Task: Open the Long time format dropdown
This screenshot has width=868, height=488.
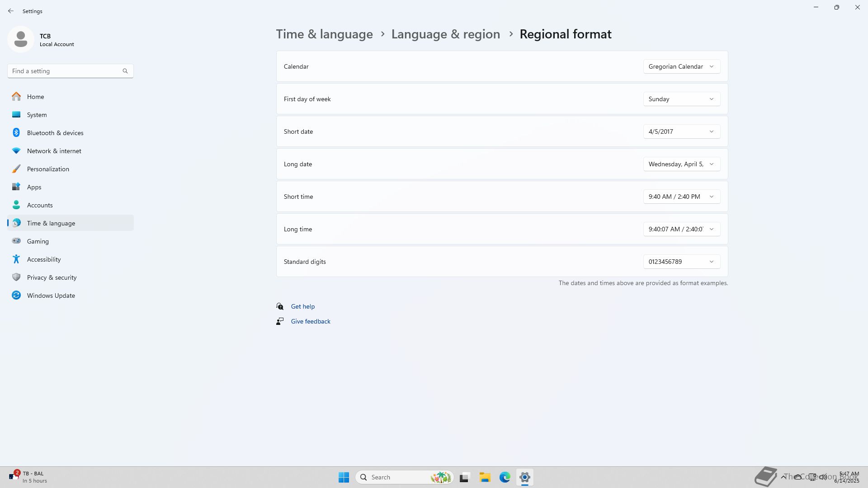Action: click(681, 229)
